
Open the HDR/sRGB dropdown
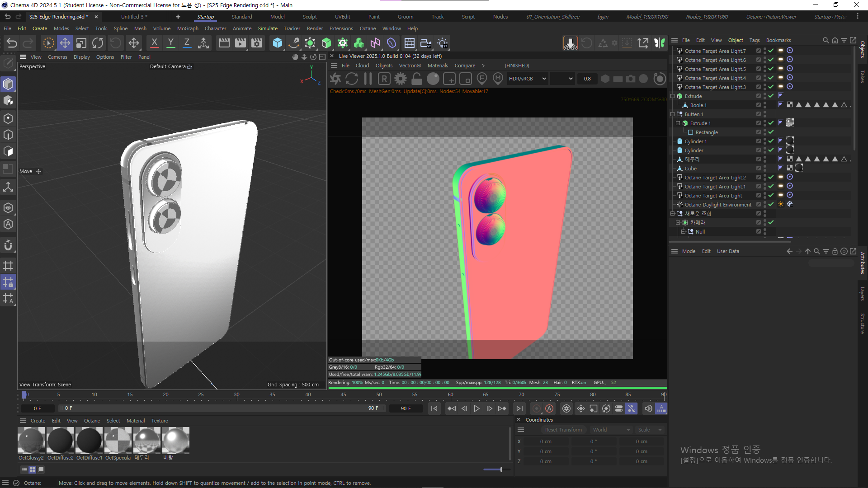(527, 79)
